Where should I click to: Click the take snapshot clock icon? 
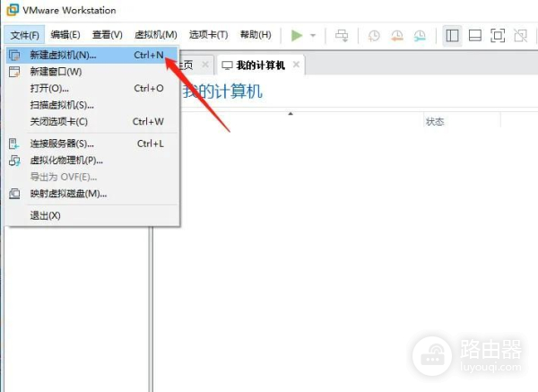[374, 36]
